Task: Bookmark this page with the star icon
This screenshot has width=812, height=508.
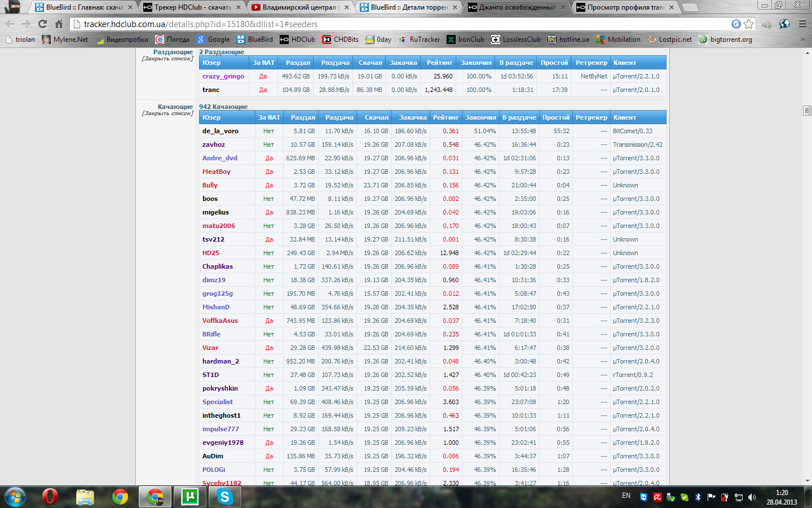Action: tap(748, 24)
